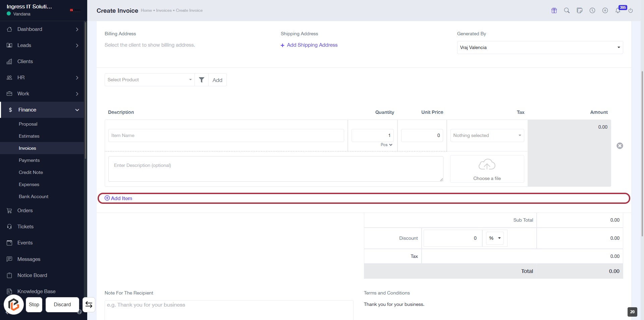The height and width of the screenshot is (320, 644).
Task: Expand the Tax 'Nothing selected' dropdown
Action: click(x=487, y=136)
